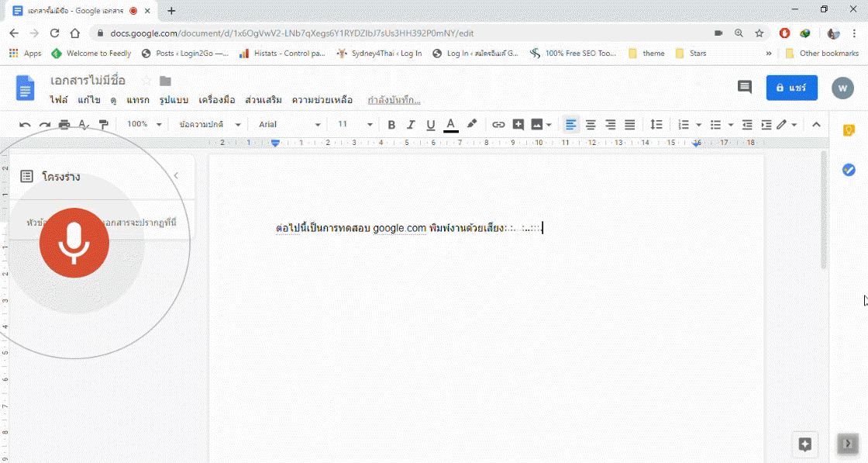Screen dimensions: 868x463
Task: Expand the bulleted list style dropdown
Action: tap(730, 125)
